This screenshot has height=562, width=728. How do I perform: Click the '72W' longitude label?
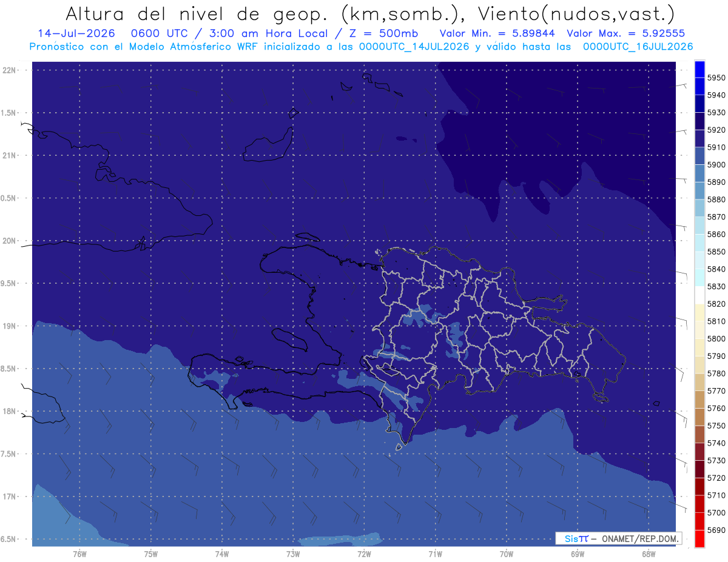pos(364,554)
